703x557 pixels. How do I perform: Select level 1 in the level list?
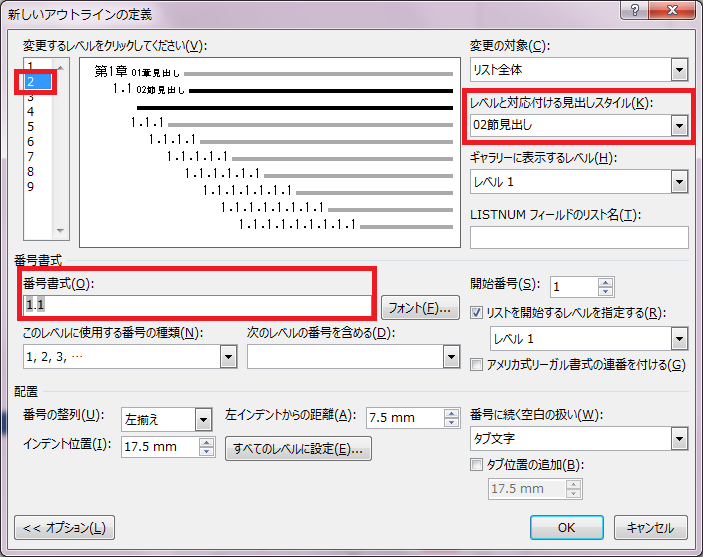tap(30, 66)
